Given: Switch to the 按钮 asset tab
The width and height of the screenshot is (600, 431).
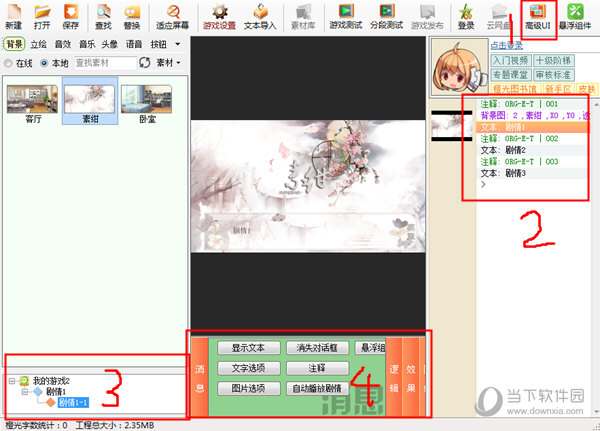Looking at the screenshot, I should (x=158, y=44).
